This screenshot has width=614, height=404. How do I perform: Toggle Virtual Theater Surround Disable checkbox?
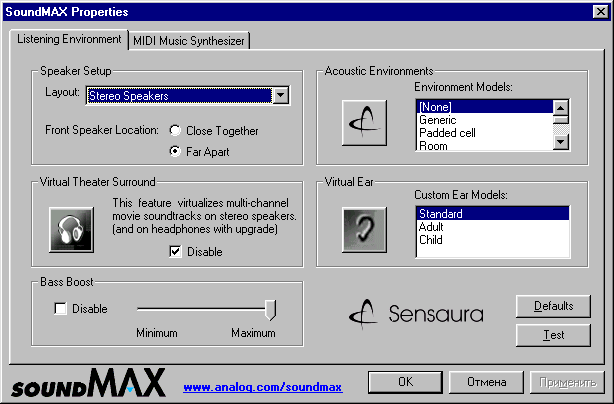pos(175,251)
